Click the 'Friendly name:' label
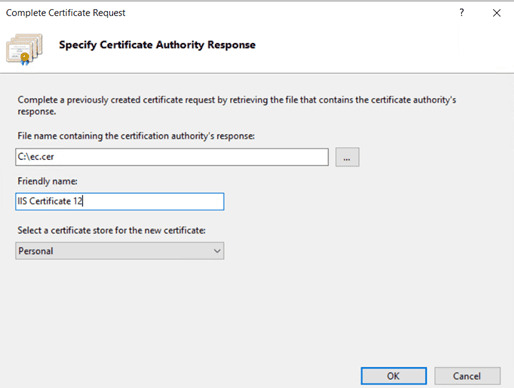This screenshot has height=388, width=514. [x=47, y=181]
